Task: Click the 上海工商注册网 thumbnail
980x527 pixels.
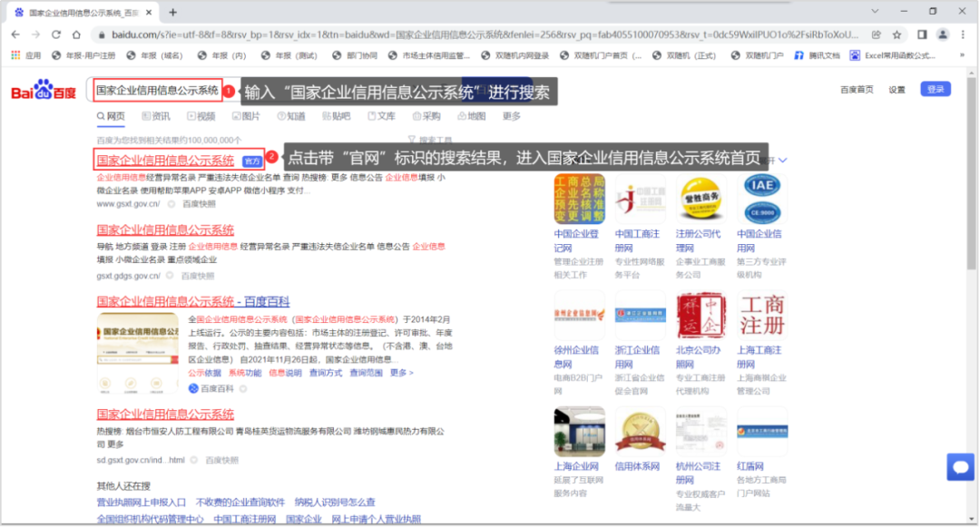Action: pos(762,315)
